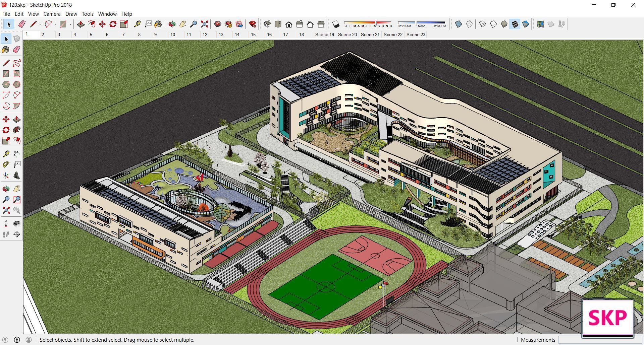Open the Window menu
644x345 pixels.
[x=107, y=14]
